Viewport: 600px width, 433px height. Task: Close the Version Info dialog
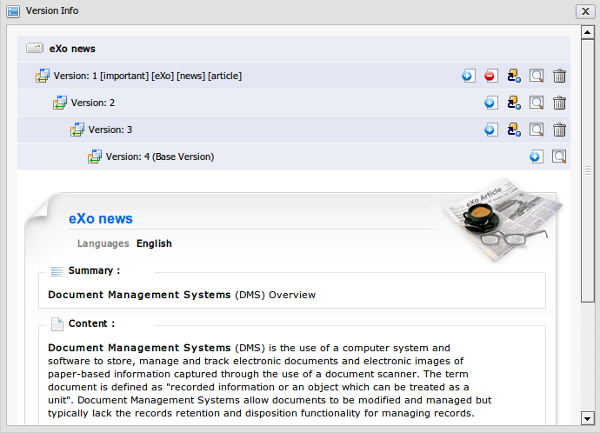[x=585, y=11]
